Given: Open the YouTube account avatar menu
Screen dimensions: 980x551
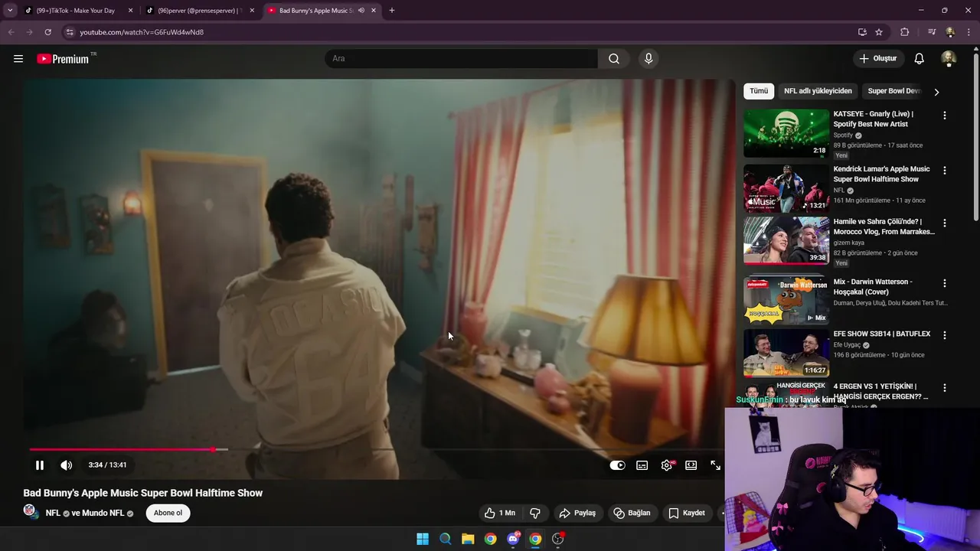Looking at the screenshot, I should click(949, 59).
